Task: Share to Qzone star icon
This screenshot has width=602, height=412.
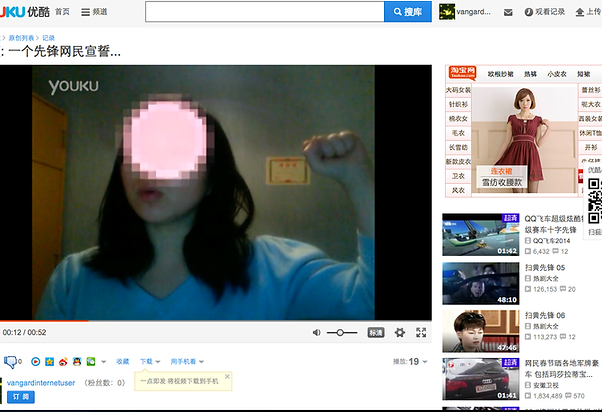Action: click(x=50, y=362)
